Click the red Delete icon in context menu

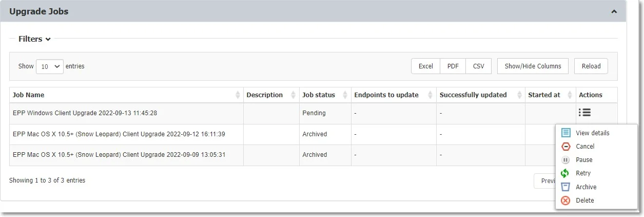(x=565, y=201)
